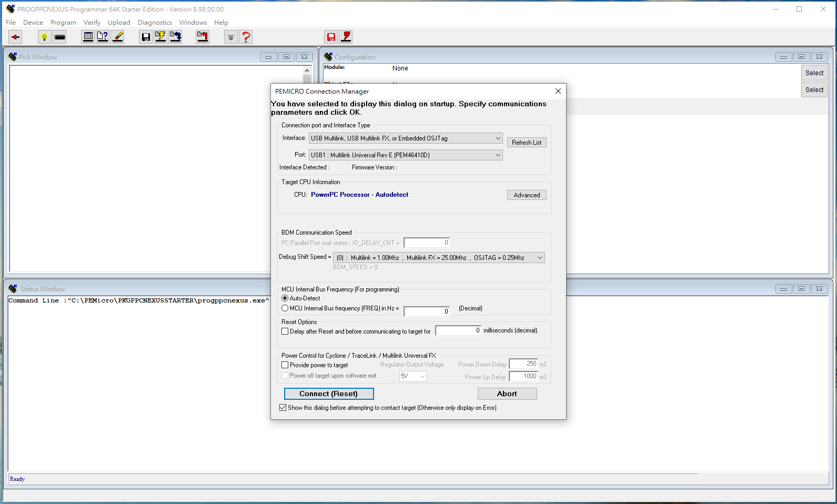
Task: Open the Upload menu
Action: point(119,23)
